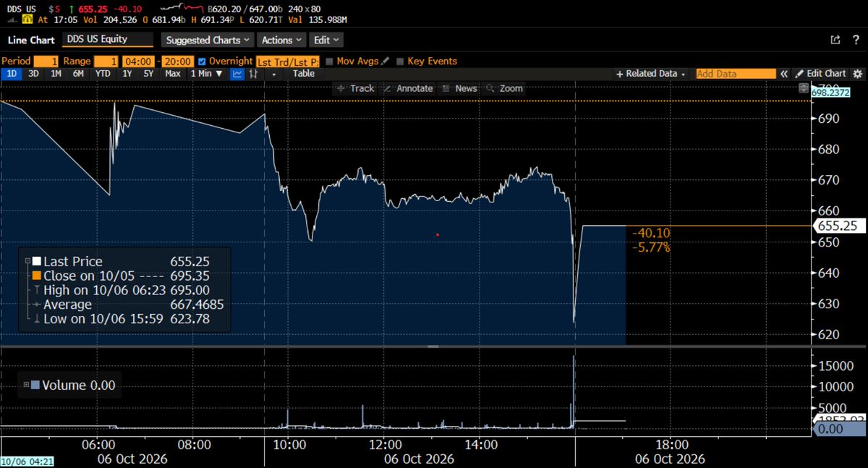Select the YTD range tab

(103, 74)
